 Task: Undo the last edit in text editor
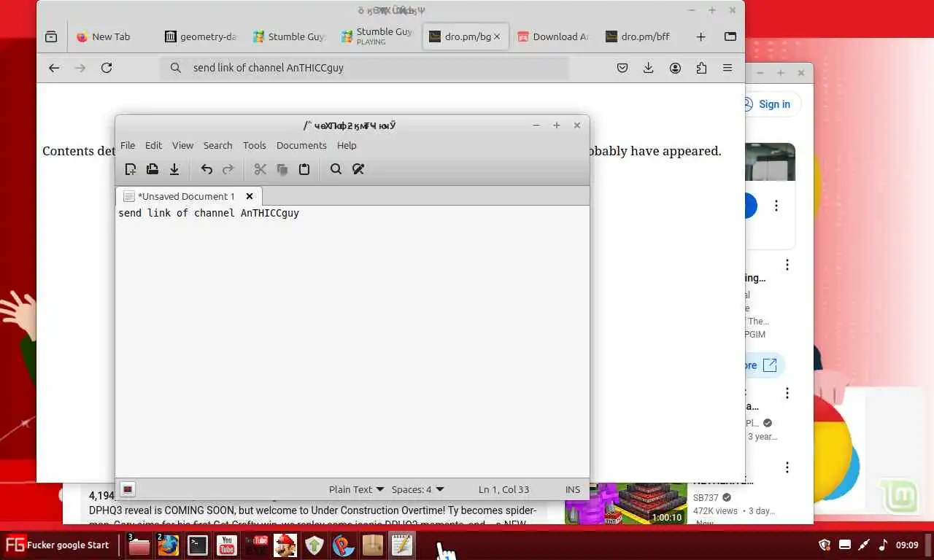[207, 169]
